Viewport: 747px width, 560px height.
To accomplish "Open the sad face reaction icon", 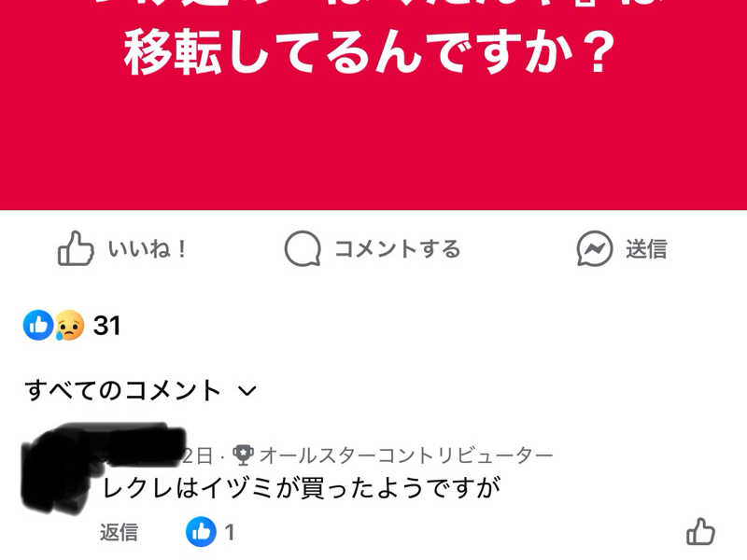I will pyautogui.click(x=69, y=325).
